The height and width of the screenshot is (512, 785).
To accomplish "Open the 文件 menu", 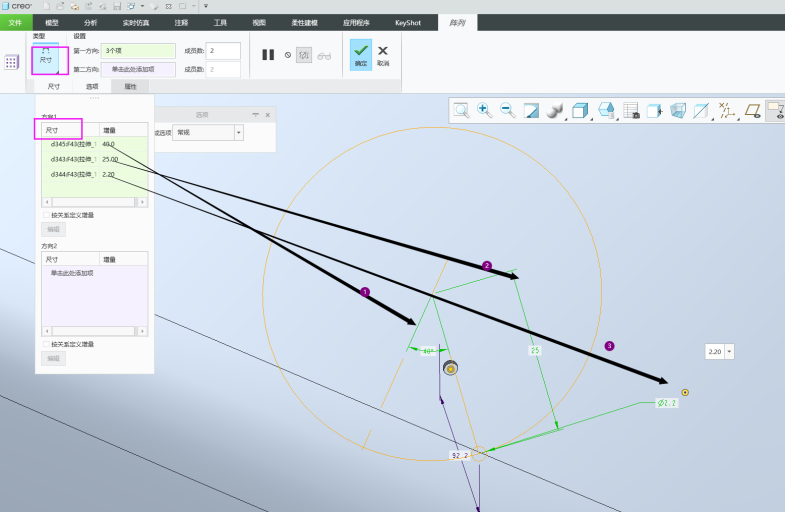I will pos(14,21).
